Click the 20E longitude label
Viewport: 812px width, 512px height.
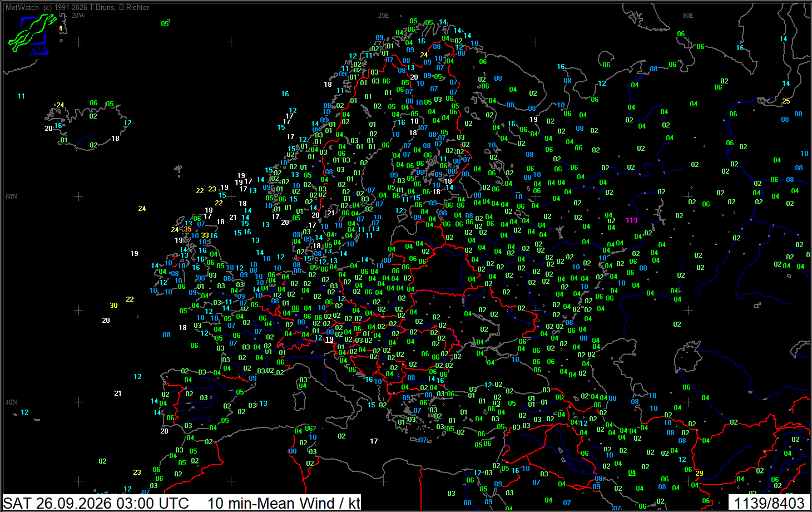384,16
